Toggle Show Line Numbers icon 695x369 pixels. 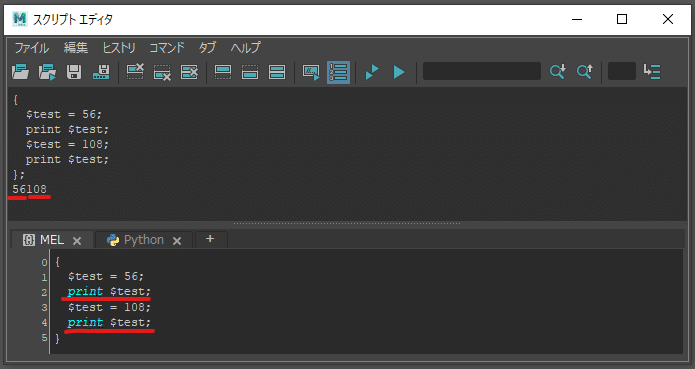pos(338,72)
